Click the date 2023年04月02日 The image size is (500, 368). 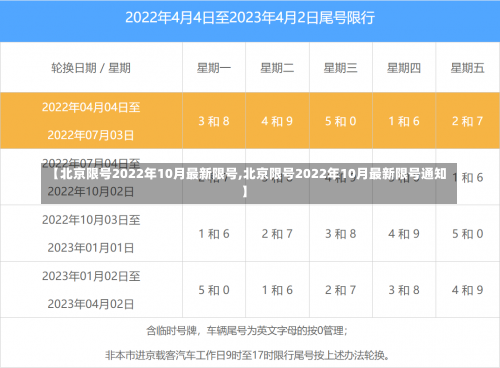pos(91,304)
